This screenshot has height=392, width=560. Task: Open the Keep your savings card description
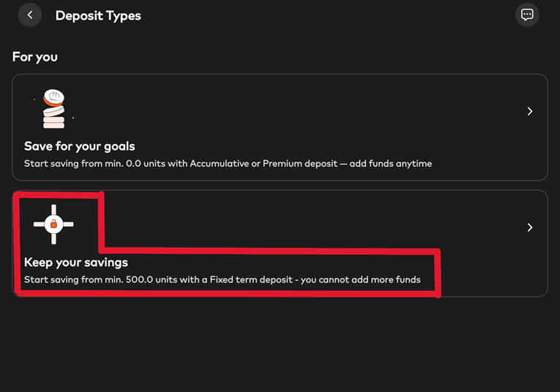[222, 280]
